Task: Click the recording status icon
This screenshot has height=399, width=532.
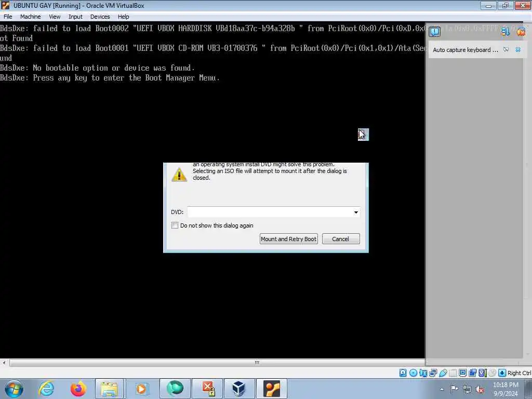Action: click(x=472, y=373)
